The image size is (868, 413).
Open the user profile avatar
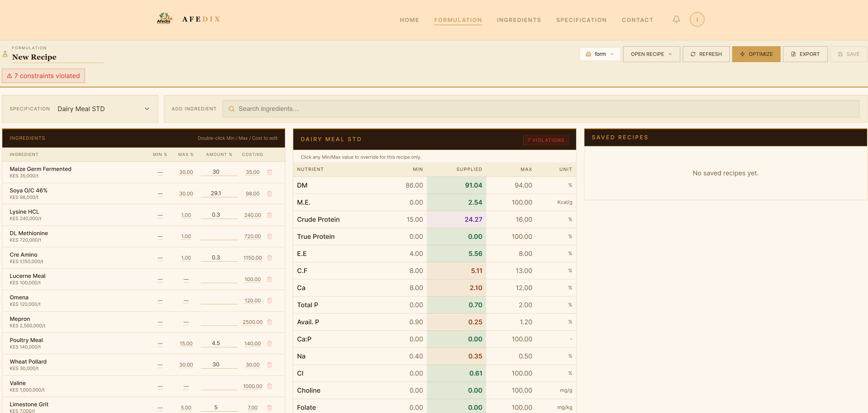[697, 20]
